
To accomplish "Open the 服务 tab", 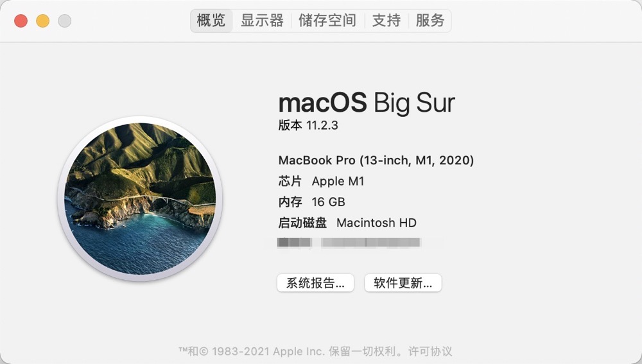I will tap(430, 21).
